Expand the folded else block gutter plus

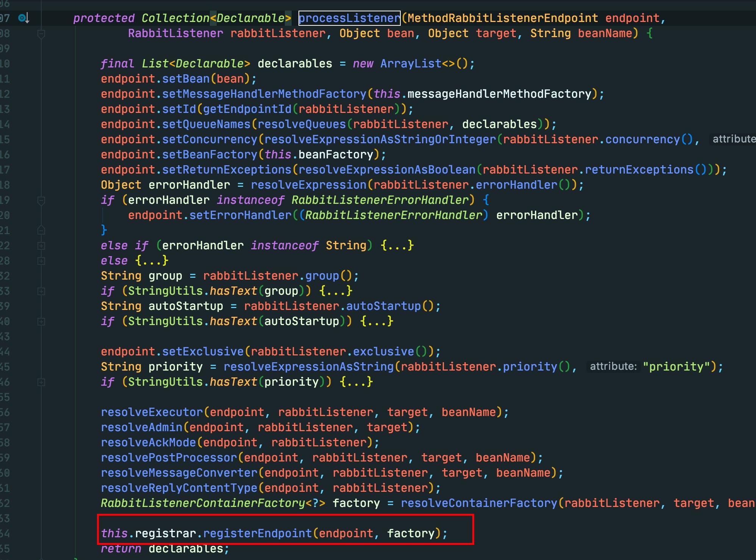click(x=42, y=261)
